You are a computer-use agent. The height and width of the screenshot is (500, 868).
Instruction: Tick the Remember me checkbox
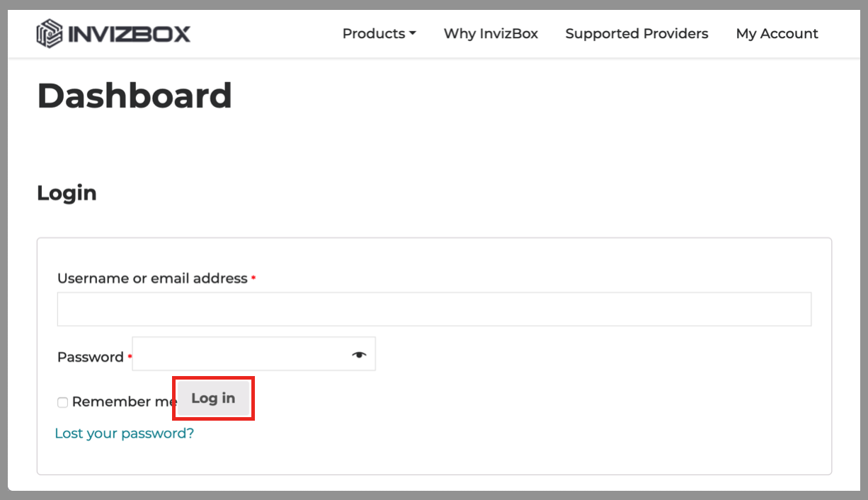[63, 402]
